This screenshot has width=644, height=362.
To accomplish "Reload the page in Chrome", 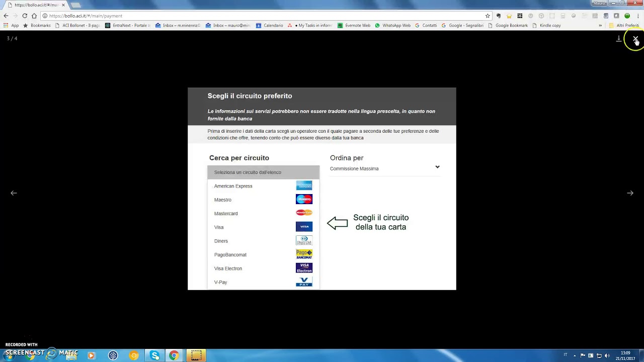I will pyautogui.click(x=25, y=16).
